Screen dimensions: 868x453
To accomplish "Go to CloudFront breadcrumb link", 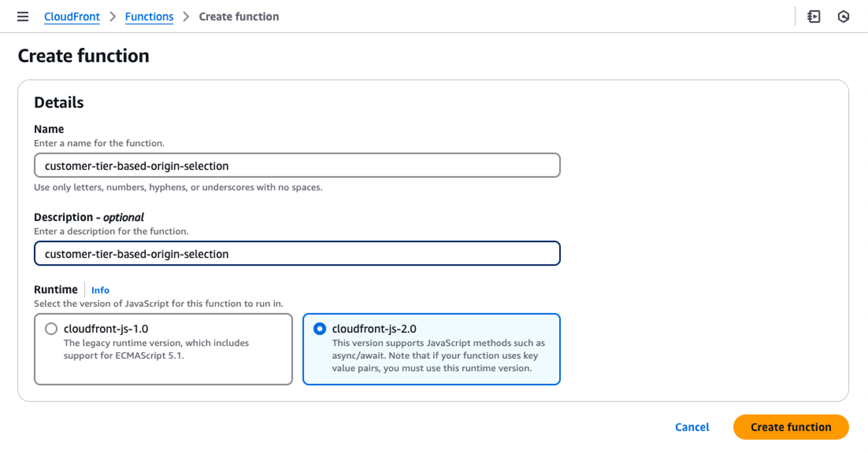I will 72,17.
